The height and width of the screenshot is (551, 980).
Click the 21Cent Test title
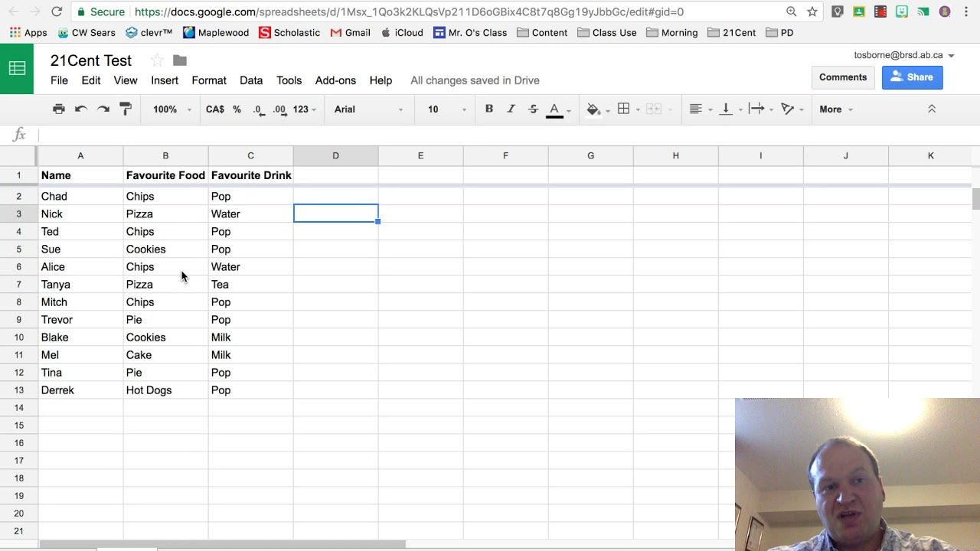[x=91, y=60]
